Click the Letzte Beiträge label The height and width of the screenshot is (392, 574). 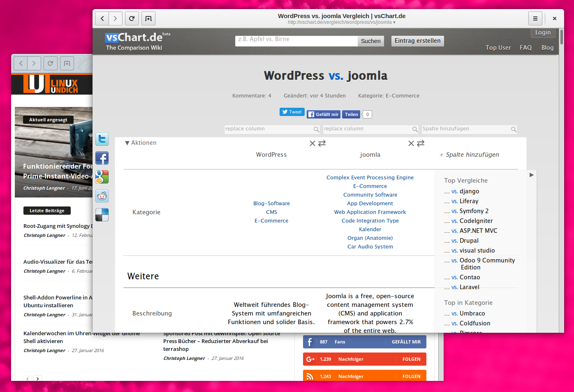point(47,211)
